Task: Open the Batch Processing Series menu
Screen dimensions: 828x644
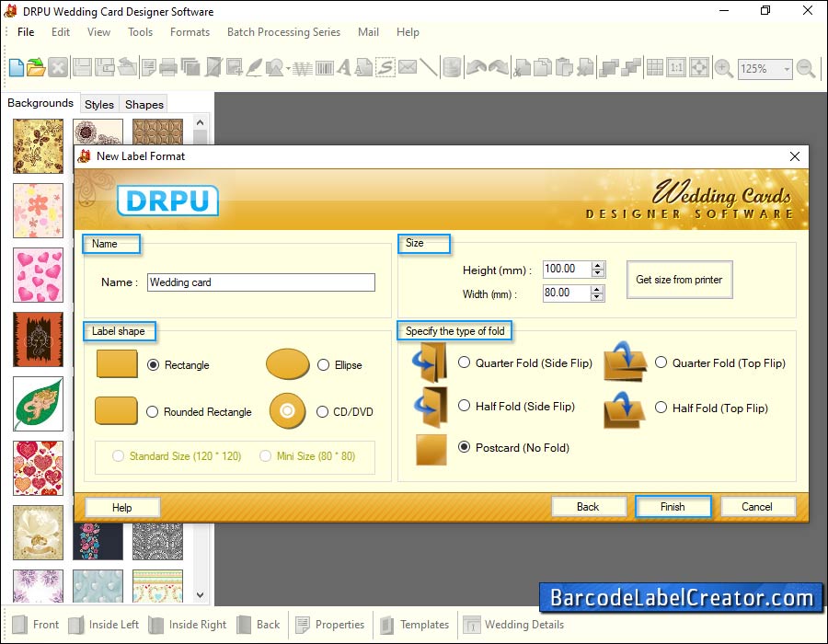Action: [283, 32]
